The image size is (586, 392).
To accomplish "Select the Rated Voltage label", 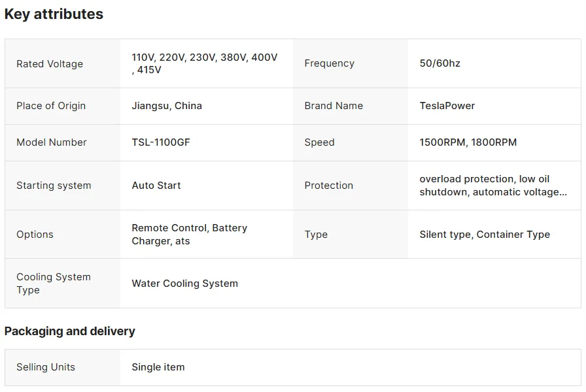I will (50, 64).
